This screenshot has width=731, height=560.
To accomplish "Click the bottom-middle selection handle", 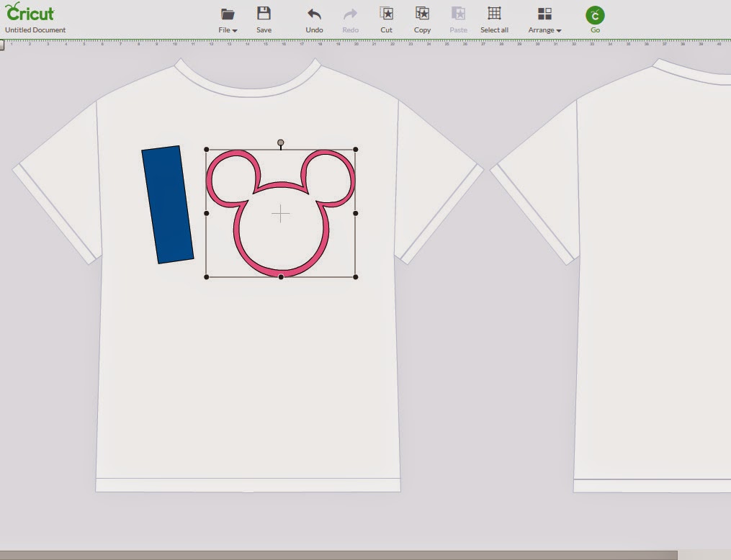I will 281,277.
